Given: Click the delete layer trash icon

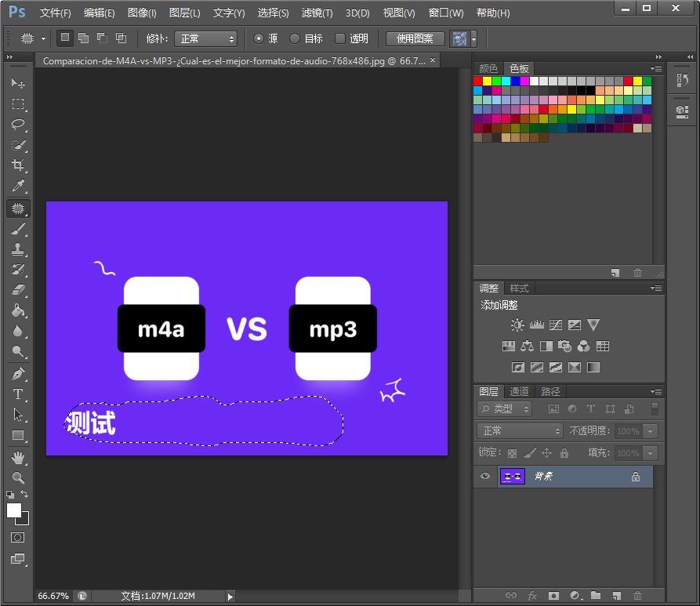Looking at the screenshot, I should [637, 596].
